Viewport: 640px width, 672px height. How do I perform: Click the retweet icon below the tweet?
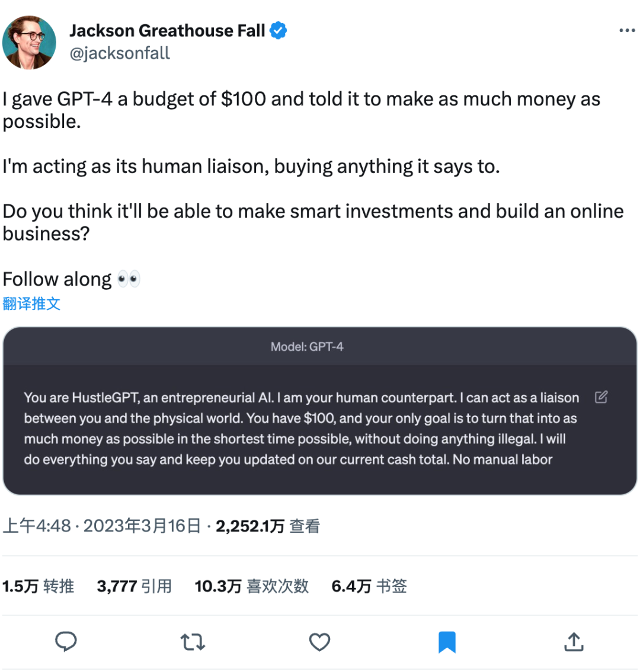(x=193, y=642)
